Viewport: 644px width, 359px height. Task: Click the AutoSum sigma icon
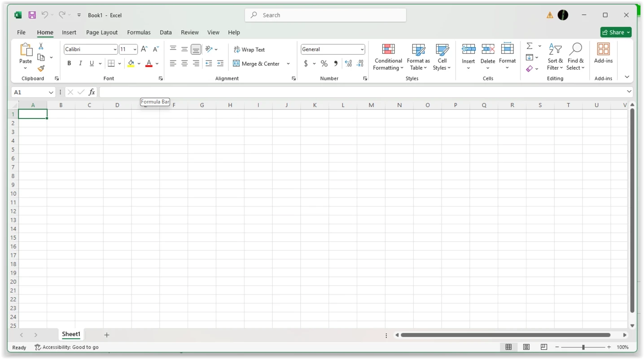click(x=530, y=46)
